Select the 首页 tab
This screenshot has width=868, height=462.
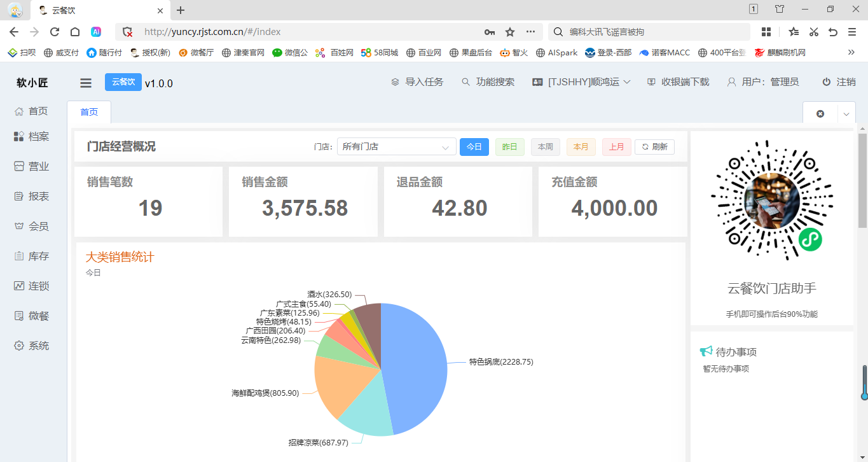(x=89, y=112)
